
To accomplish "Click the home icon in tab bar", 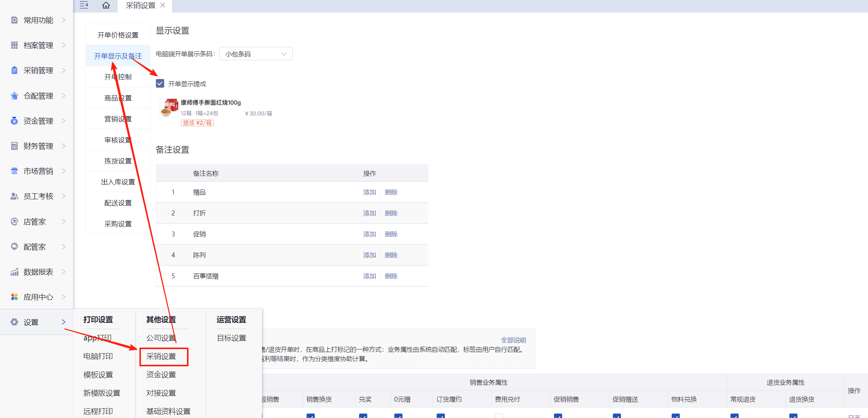I will 106,5.
